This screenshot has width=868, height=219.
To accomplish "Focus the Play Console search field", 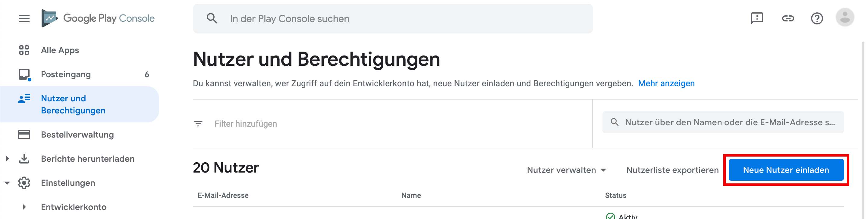I will point(393,19).
